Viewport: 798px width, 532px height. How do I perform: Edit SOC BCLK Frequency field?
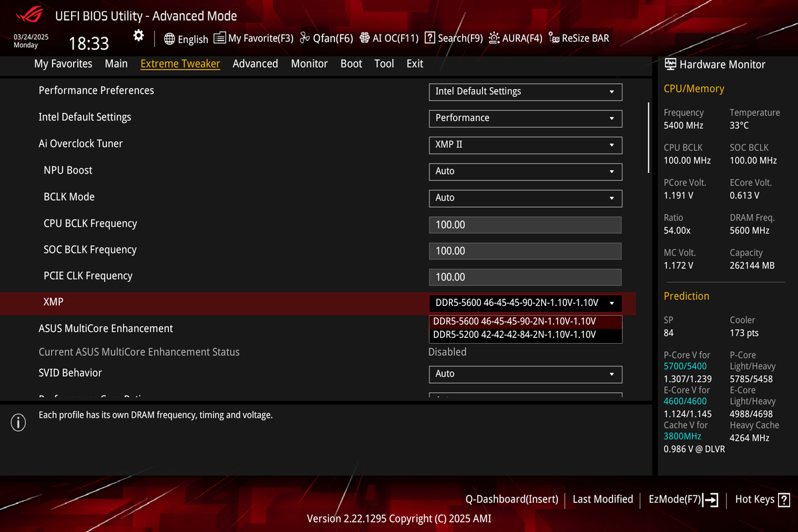coord(525,251)
